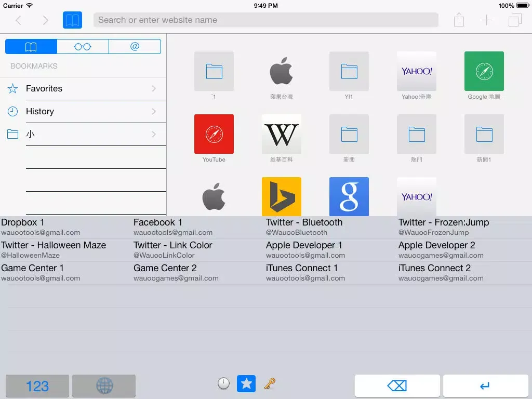This screenshot has height=399, width=532.
Task: Choose the Twitter - Frozen:Jump entry
Action: (464, 228)
